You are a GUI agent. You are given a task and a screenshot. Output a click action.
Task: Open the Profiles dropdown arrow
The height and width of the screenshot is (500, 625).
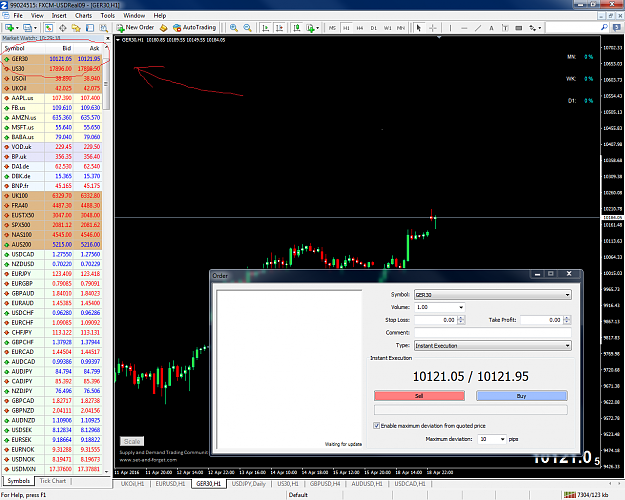pyautogui.click(x=35, y=28)
